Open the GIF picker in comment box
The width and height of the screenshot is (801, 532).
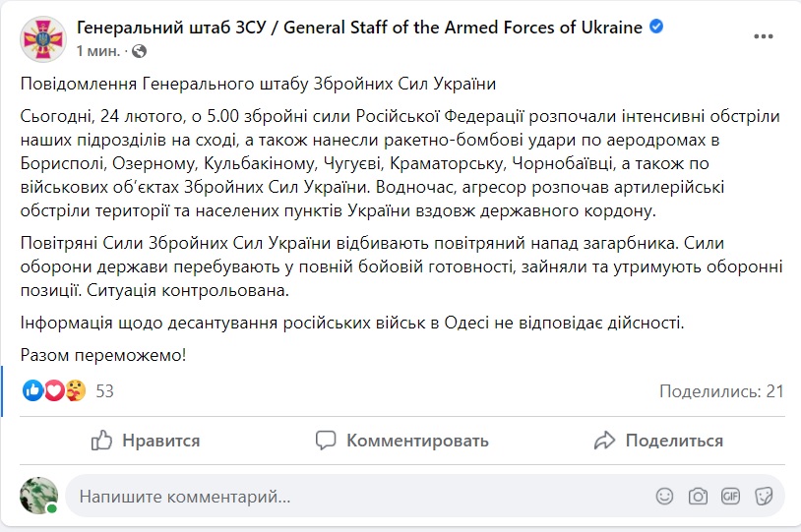[730, 497]
